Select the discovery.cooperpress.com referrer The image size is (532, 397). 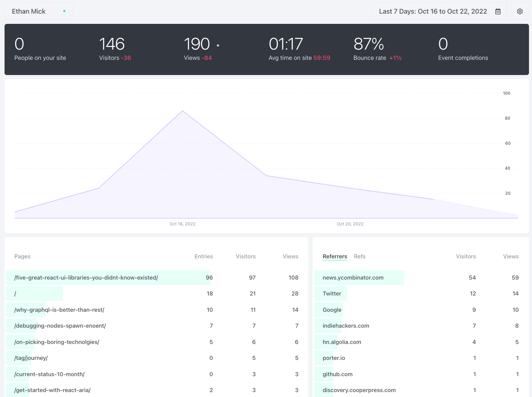(421, 390)
